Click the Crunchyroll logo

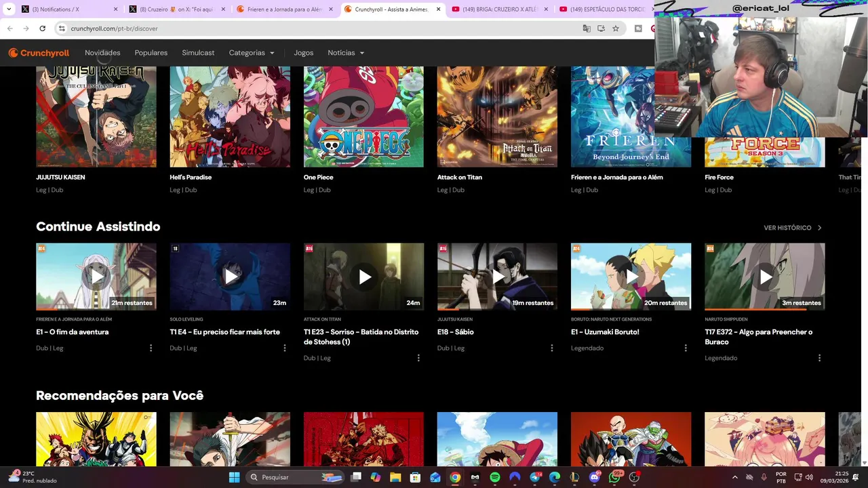click(39, 53)
